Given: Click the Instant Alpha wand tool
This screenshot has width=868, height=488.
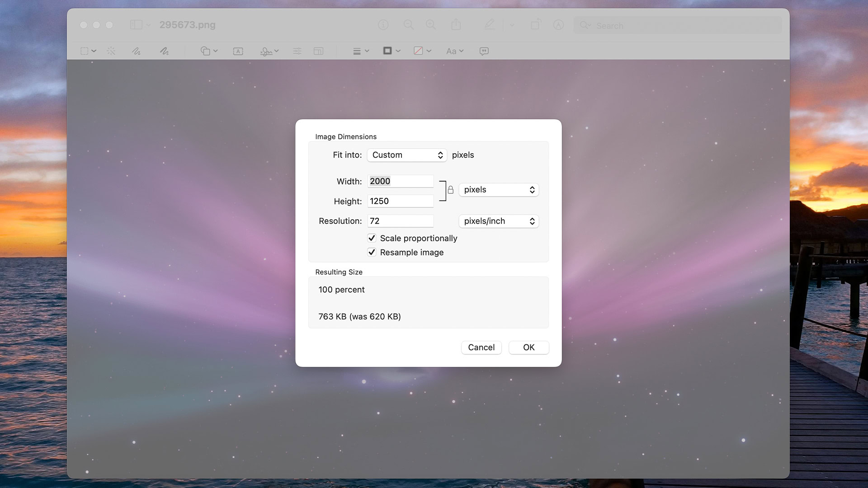Looking at the screenshot, I should tap(111, 51).
